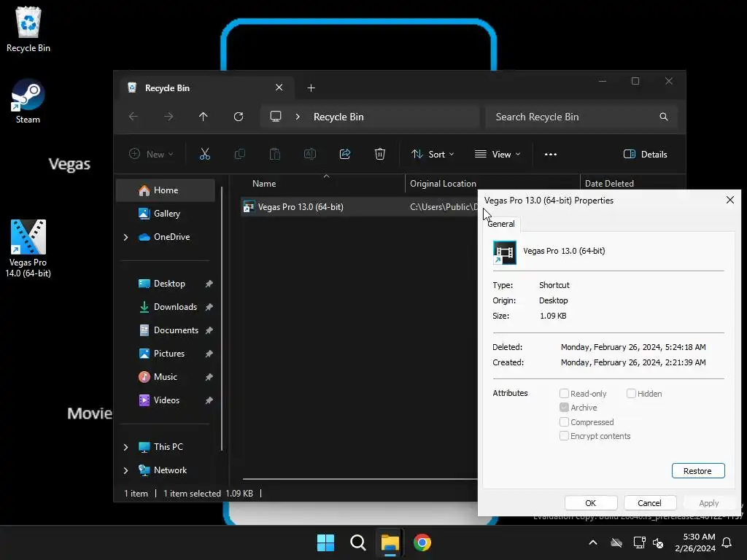This screenshot has height=560, width=747.
Task: Expand the OneDrive tree node
Action: pos(125,237)
